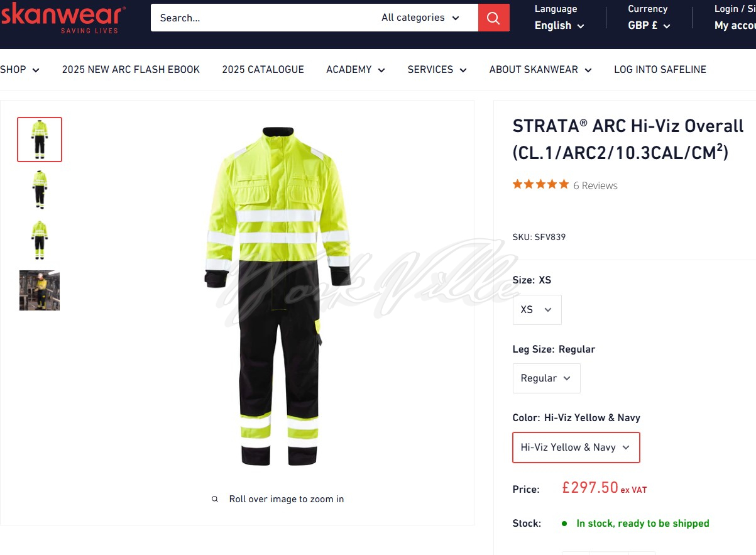Expand the Language English selector
Viewport: 756px width, 555px height.
[559, 26]
